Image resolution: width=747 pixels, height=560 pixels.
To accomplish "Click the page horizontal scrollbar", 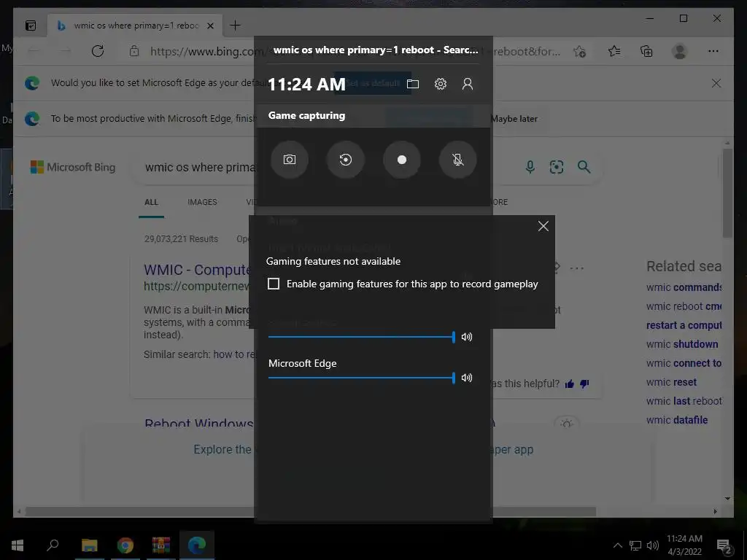I will click(311, 511).
